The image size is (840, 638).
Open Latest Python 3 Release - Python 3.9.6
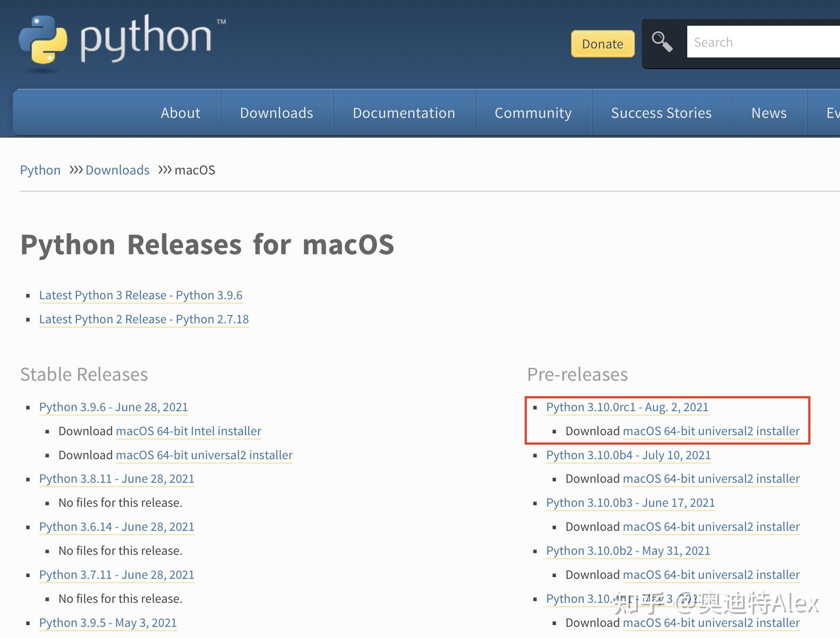141,295
